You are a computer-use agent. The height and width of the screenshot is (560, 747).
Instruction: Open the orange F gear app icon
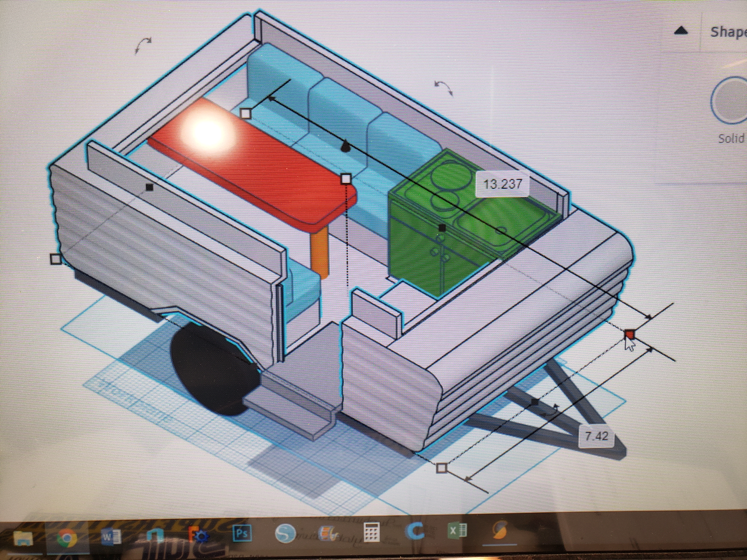coord(200,535)
